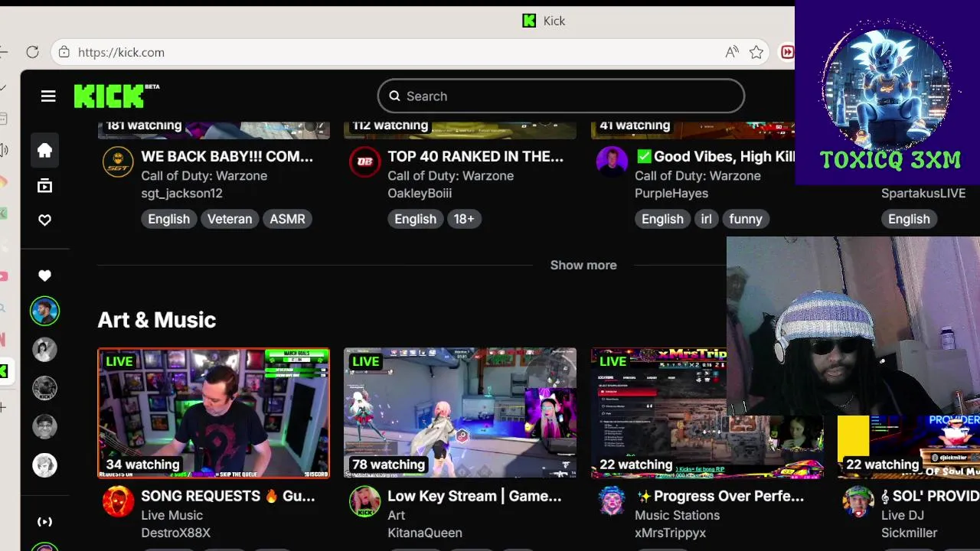This screenshot has width=980, height=551.
Task: Select the Kick browser tab
Action: point(544,21)
